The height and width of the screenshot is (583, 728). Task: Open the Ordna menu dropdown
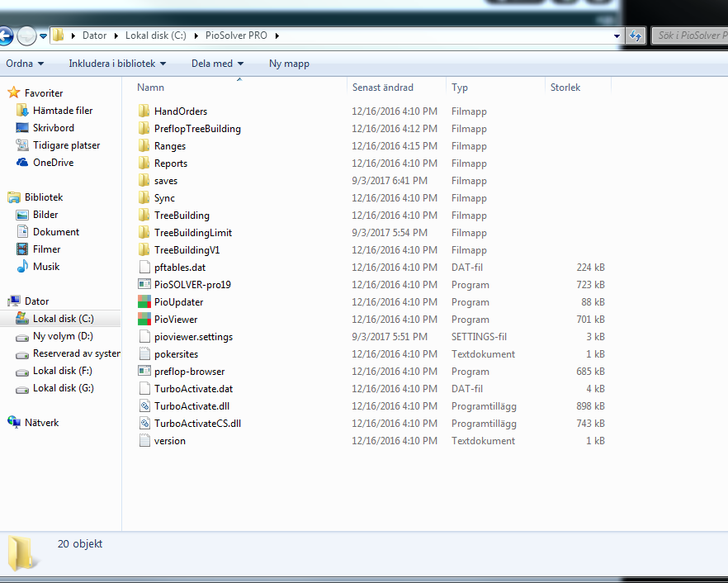pyautogui.click(x=25, y=64)
